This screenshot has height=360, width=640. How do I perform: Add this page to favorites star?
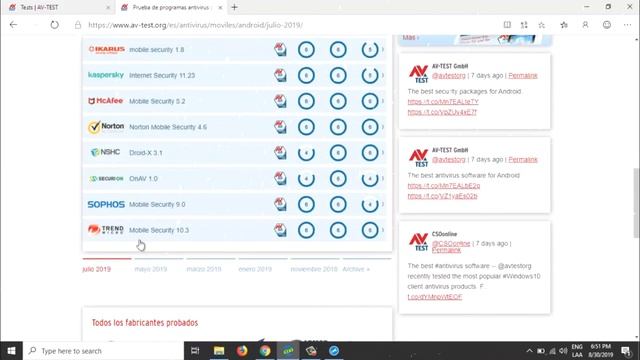542,25
